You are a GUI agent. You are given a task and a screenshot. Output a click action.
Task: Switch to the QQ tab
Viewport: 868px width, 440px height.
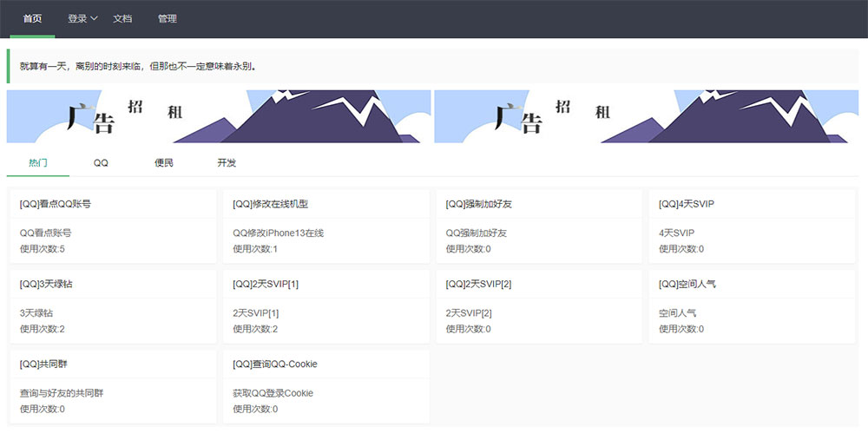pyautogui.click(x=101, y=162)
